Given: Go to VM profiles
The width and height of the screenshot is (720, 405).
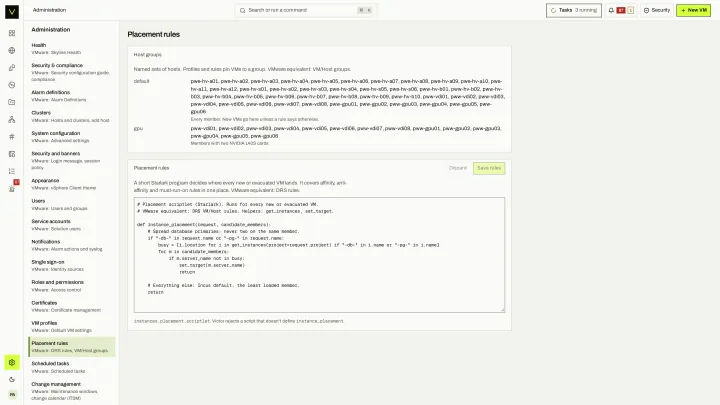Looking at the screenshot, I should click(x=71, y=326).
